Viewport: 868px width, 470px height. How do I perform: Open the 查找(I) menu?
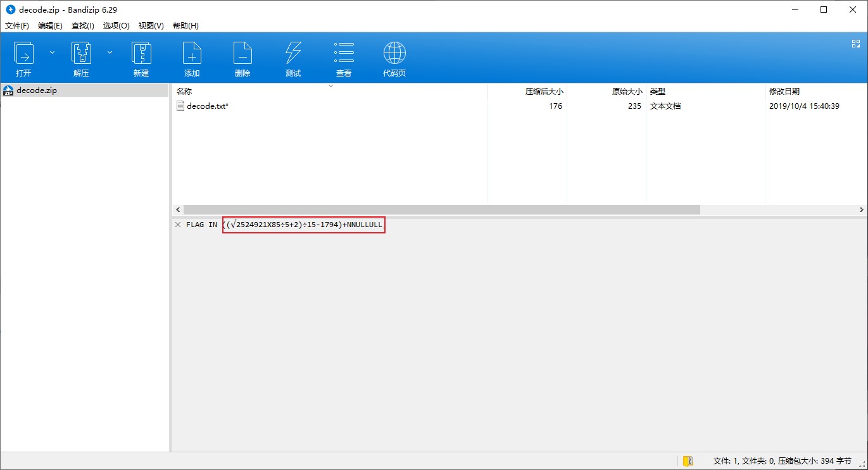[x=83, y=26]
